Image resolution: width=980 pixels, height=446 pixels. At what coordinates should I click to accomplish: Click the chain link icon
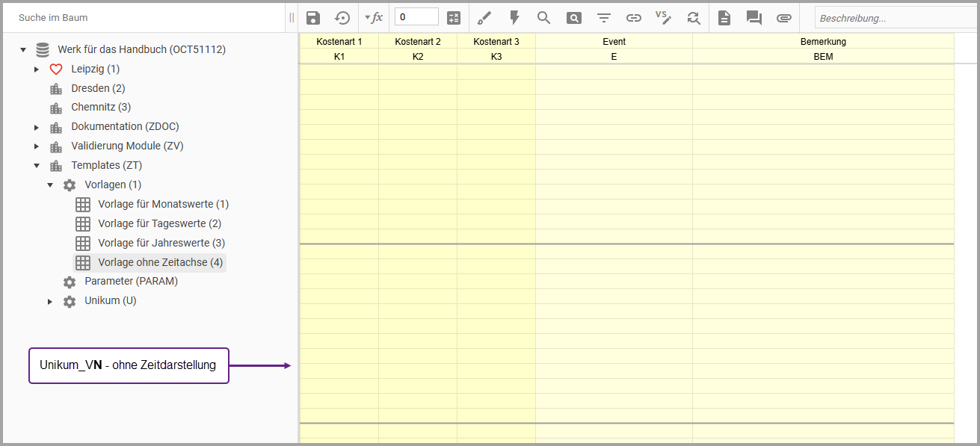tap(634, 18)
